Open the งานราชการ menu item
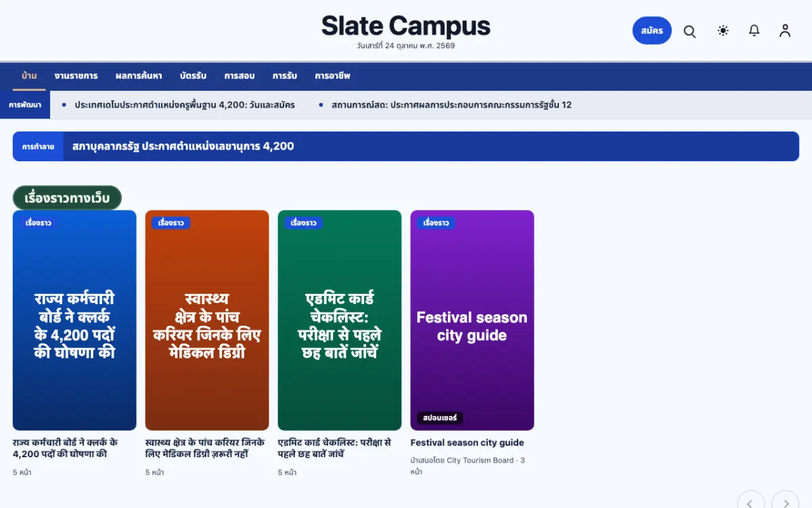This screenshot has width=812, height=508. click(76, 76)
